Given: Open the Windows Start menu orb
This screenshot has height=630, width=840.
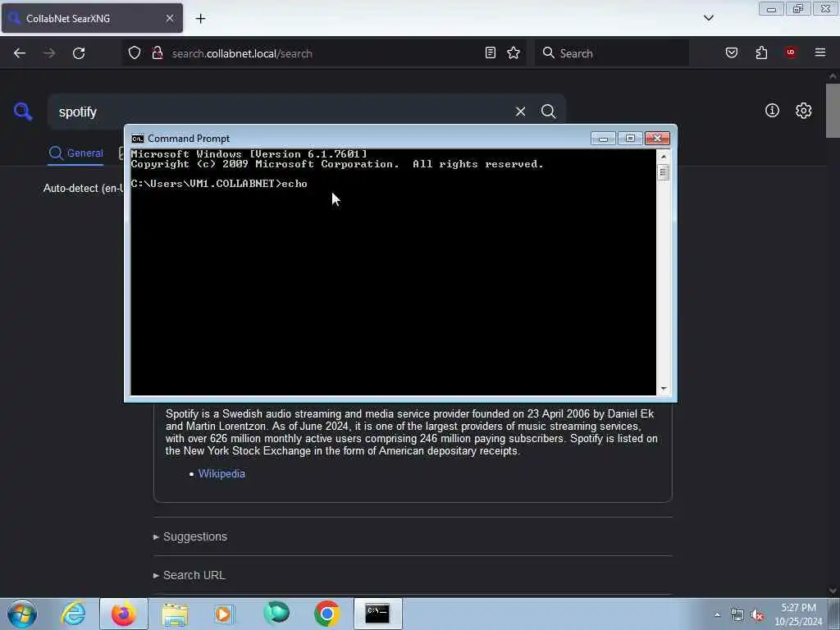Looking at the screenshot, I should click(22, 614).
